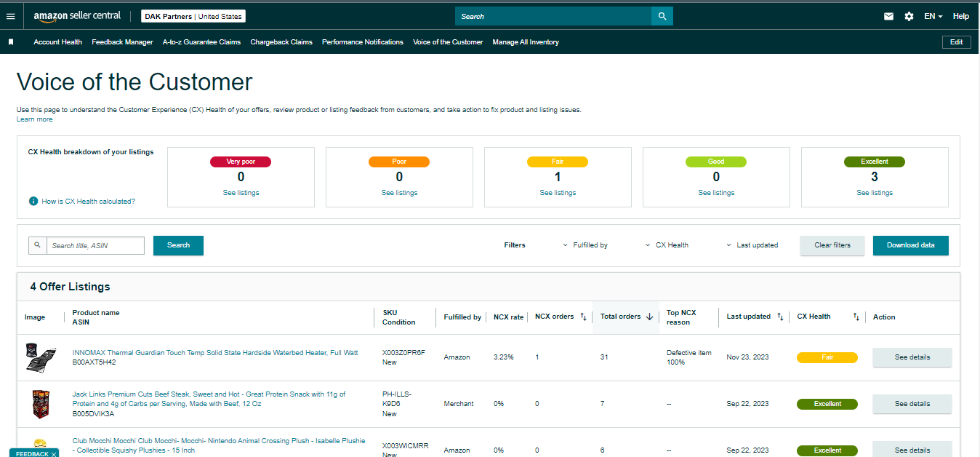Viewport: 980px width, 457px height.
Task: Open the settings gear icon
Action: pos(909,16)
